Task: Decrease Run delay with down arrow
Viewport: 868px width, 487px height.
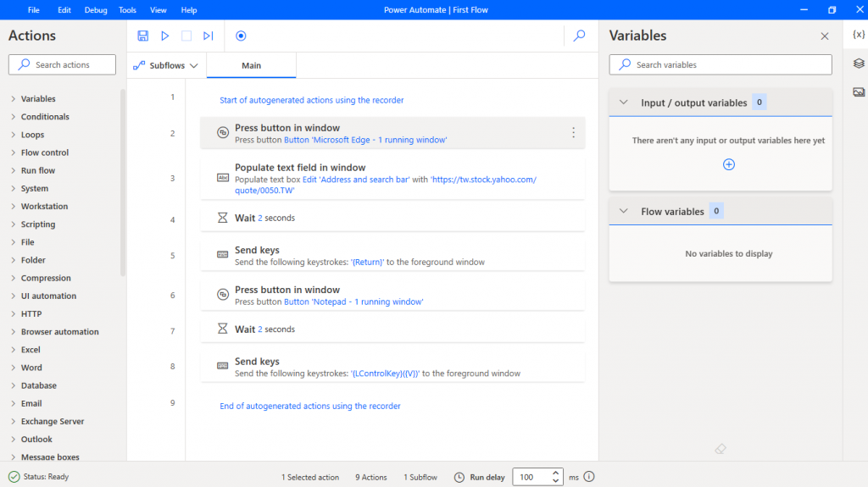Action: coord(555,481)
